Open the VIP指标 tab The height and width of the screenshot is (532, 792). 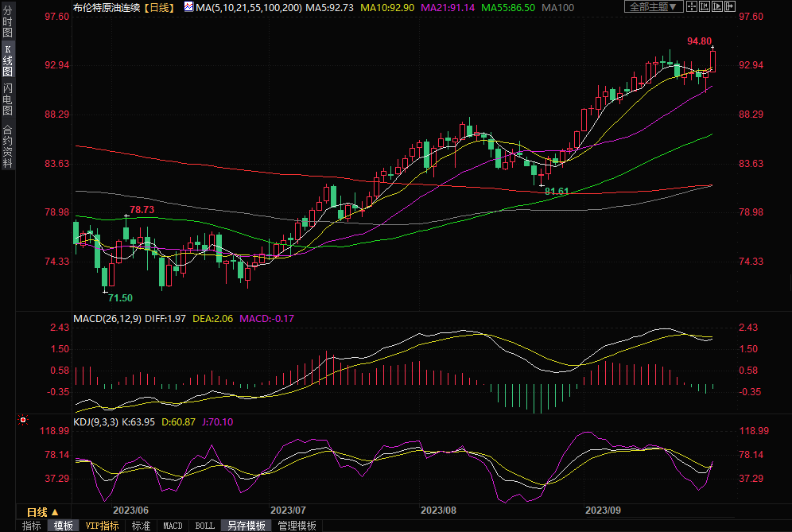pyautogui.click(x=102, y=526)
